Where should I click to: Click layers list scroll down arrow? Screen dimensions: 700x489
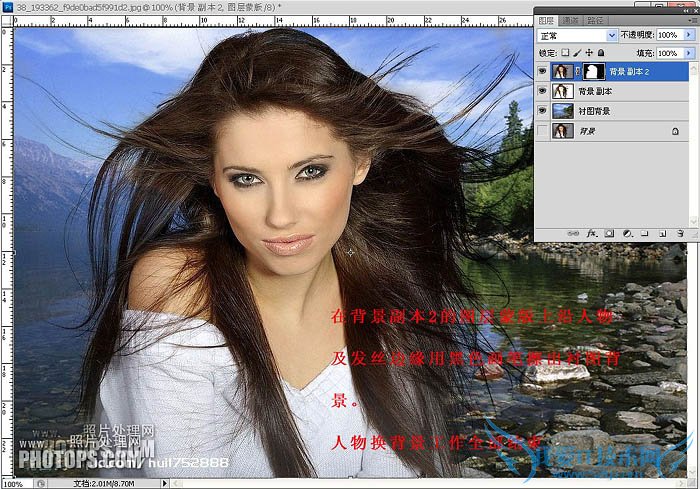(x=693, y=221)
